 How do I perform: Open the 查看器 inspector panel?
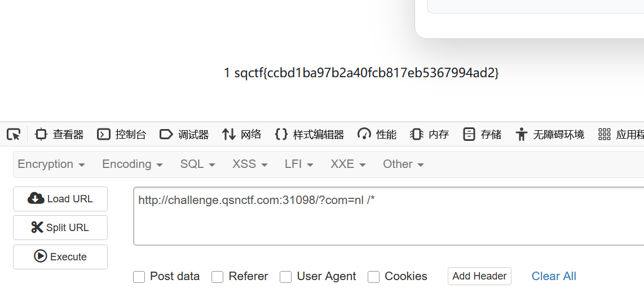pyautogui.click(x=59, y=134)
